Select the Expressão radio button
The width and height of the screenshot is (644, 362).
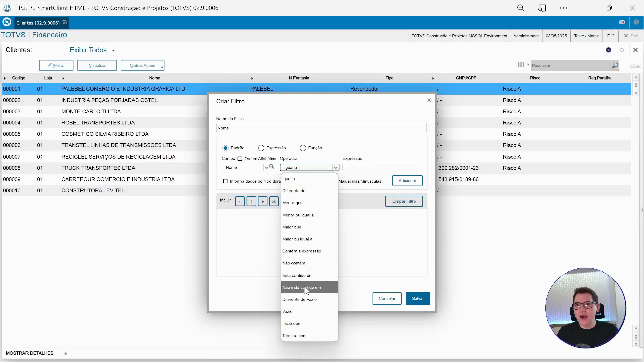click(x=261, y=148)
